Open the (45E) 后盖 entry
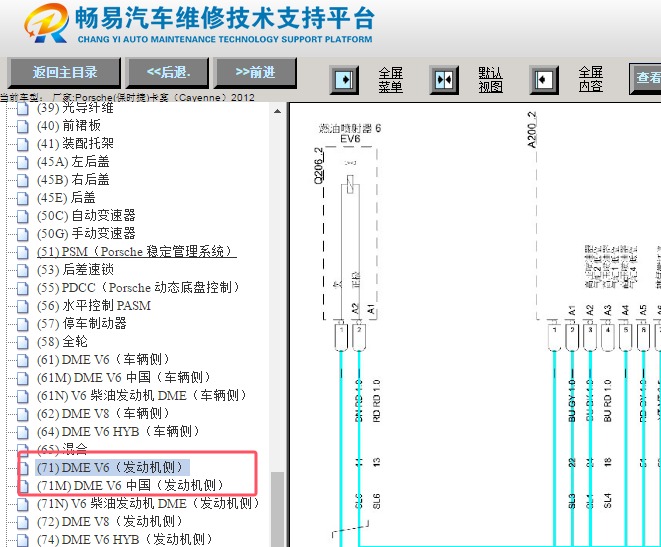Image resolution: width=661 pixels, height=547 pixels. 66,198
